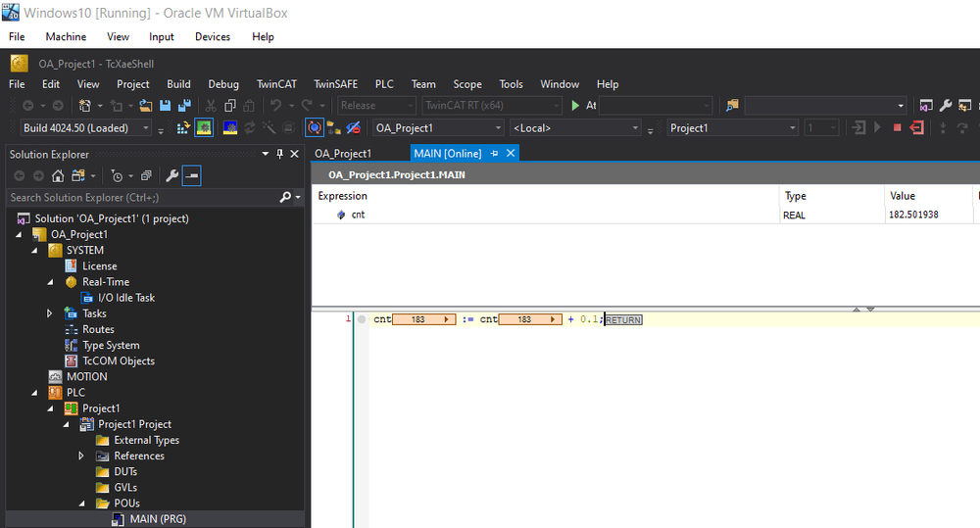
Task: Click the Activate Configuration icon
Action: click(x=183, y=128)
